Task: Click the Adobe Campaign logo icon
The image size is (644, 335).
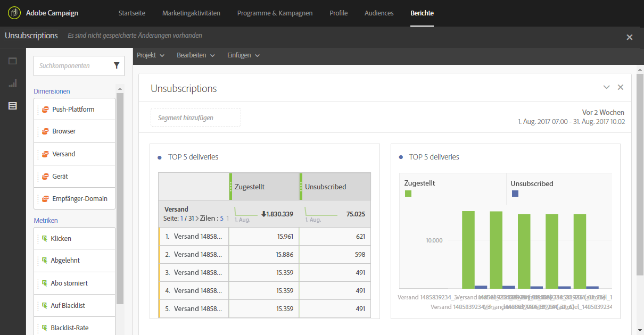Action: (x=14, y=13)
